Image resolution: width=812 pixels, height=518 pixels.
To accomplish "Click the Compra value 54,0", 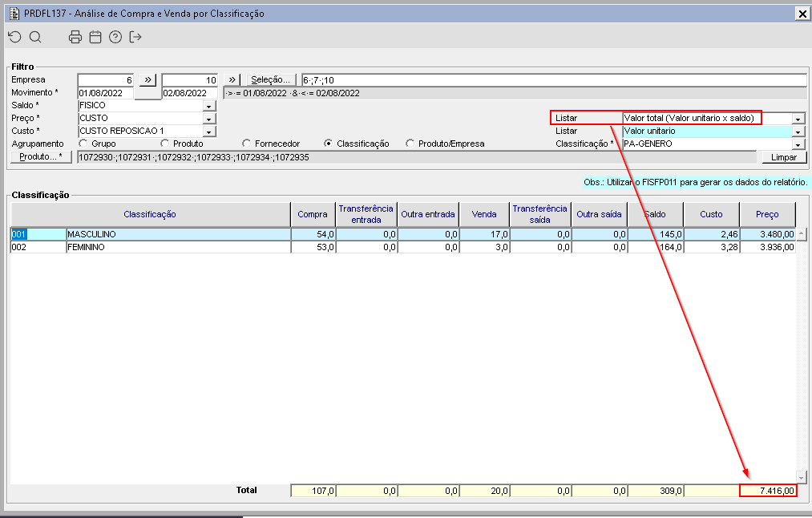I will (x=313, y=234).
